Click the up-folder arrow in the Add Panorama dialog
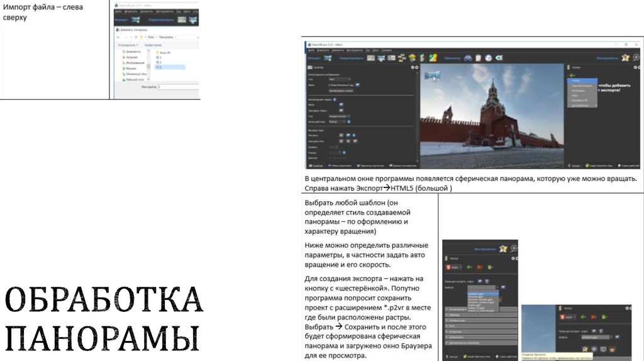The height and width of the screenshot is (361, 644). [x=136, y=37]
